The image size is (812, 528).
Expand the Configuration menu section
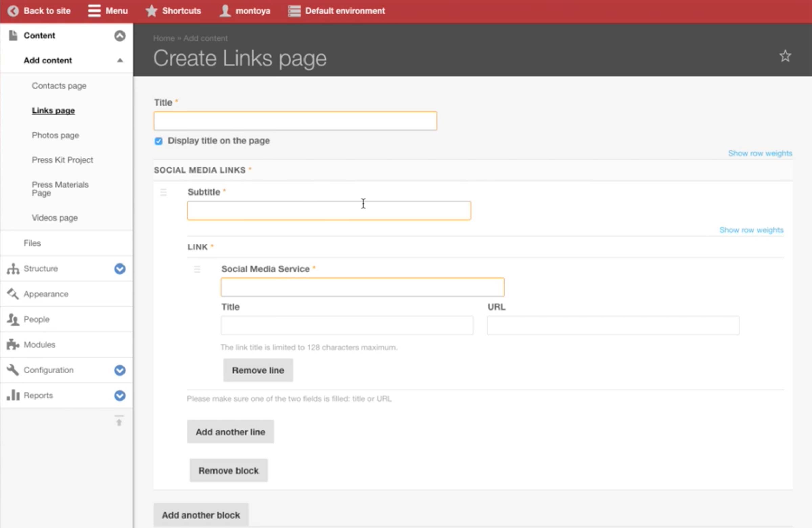coord(119,370)
